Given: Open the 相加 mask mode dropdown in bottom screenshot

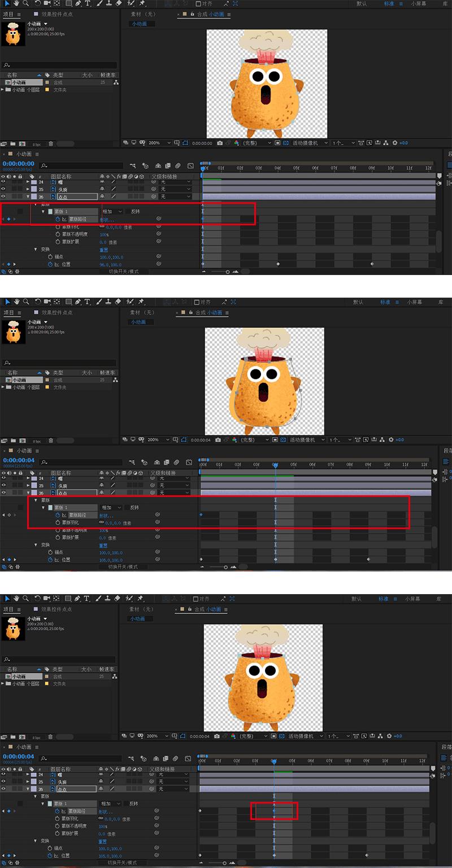Looking at the screenshot, I should click(110, 804).
